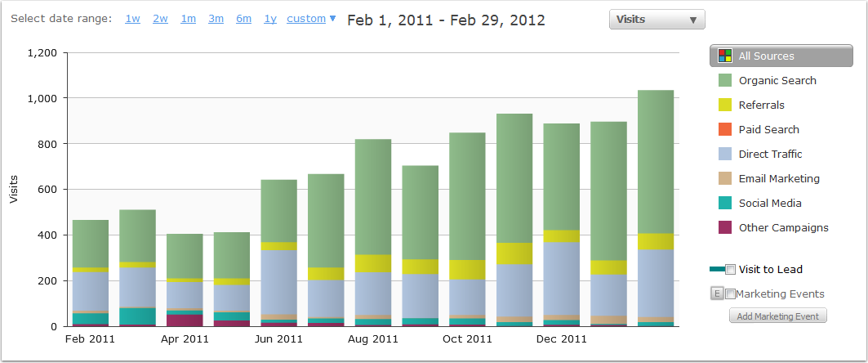Click the Aug 2011 bar in chart
The image size is (868, 363).
[372, 233]
